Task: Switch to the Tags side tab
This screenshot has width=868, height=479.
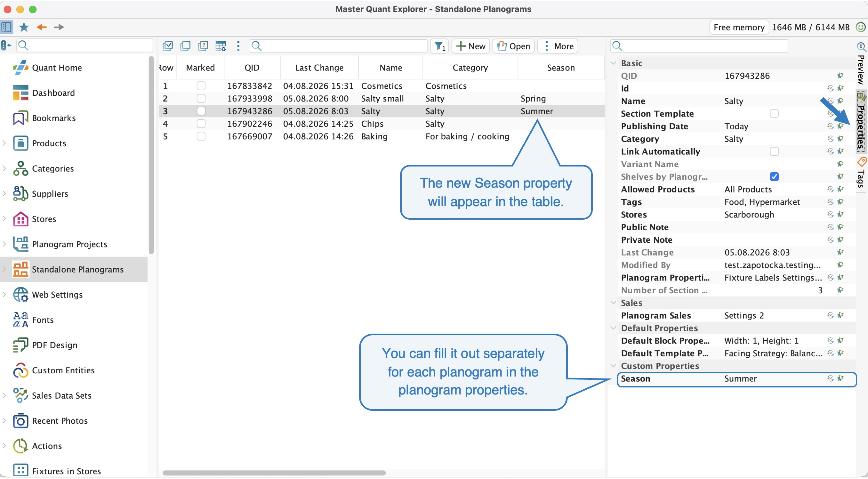Action: (861, 173)
